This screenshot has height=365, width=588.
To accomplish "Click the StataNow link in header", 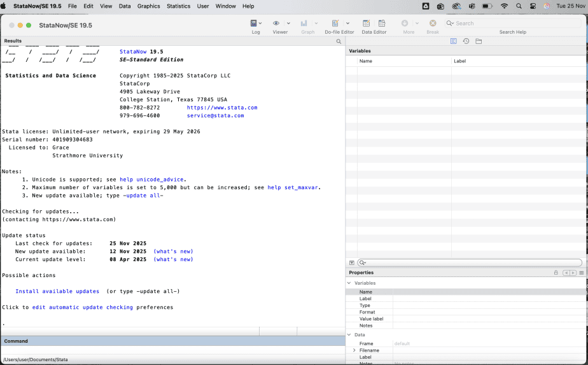I will click(133, 52).
